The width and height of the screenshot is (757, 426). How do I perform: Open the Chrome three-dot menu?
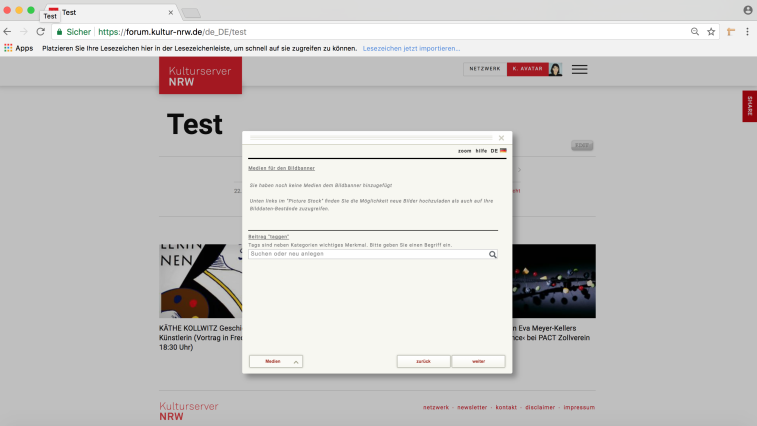pyautogui.click(x=747, y=32)
